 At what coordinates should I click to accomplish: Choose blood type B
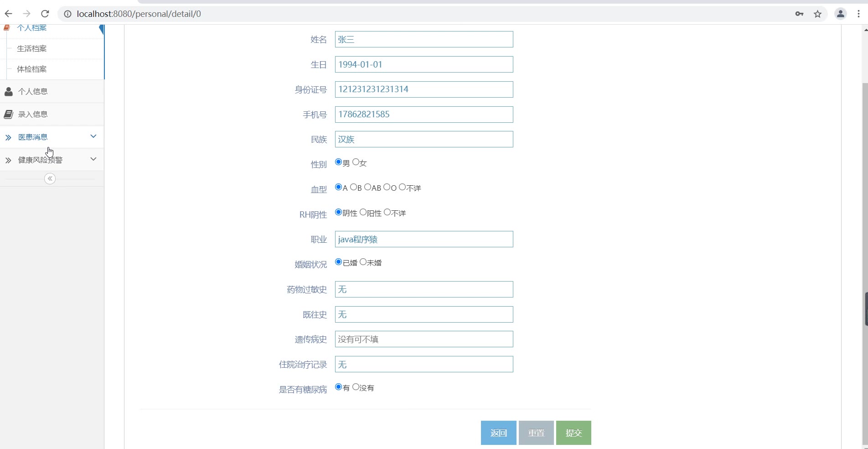coord(353,187)
